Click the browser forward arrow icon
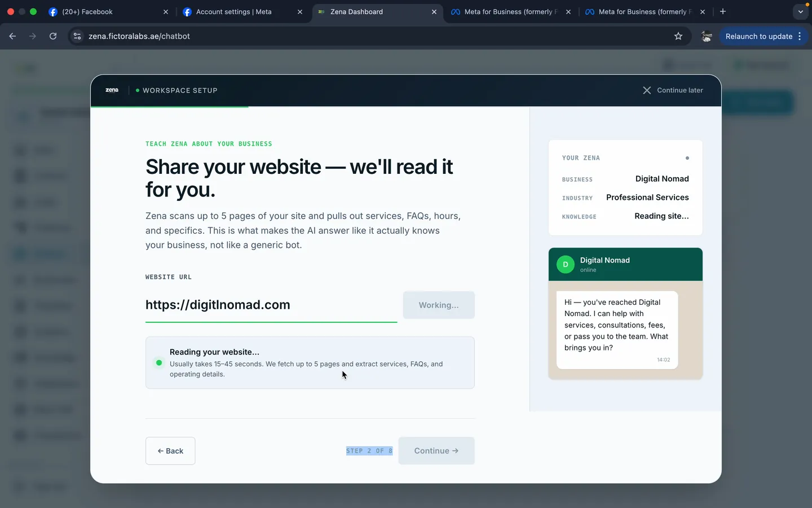This screenshot has height=508, width=812. (33, 36)
